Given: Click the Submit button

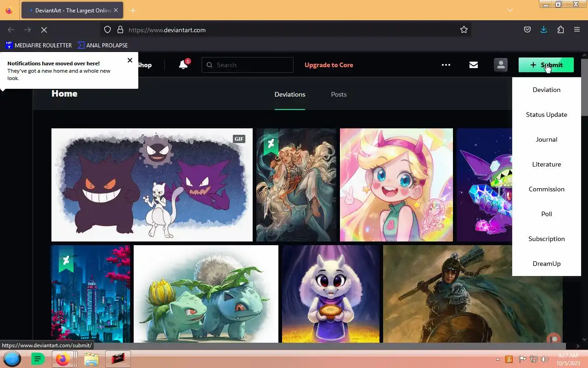Looking at the screenshot, I should pos(546,65).
